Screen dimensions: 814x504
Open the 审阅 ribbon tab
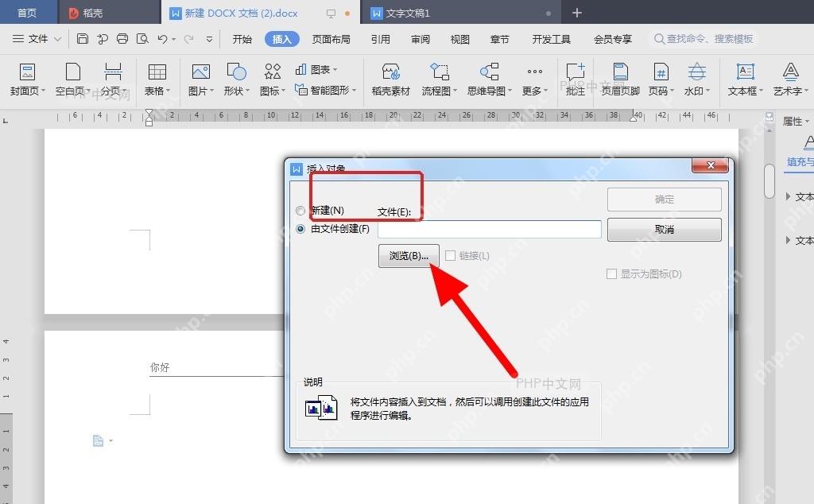click(420, 39)
